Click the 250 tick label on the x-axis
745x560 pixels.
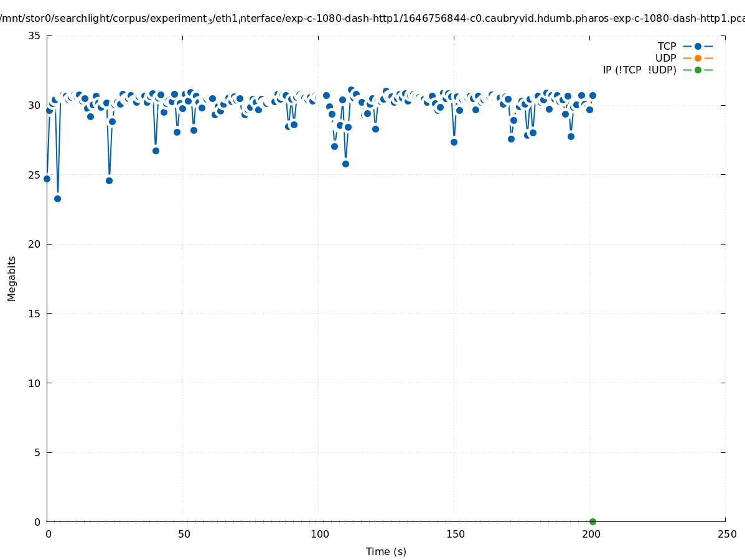coord(726,534)
